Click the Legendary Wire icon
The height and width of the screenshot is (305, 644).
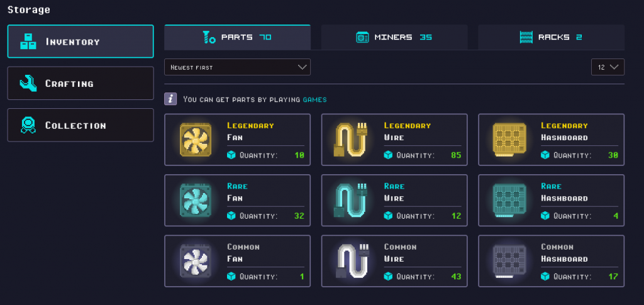pyautogui.click(x=351, y=140)
